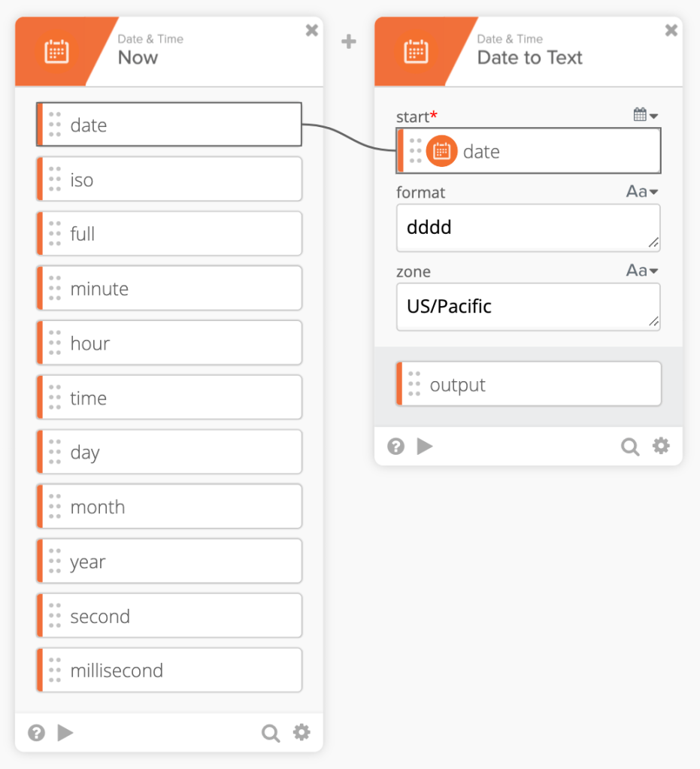The width and height of the screenshot is (700, 769).
Task: Click the Now card calendar icon
Action: tap(56, 52)
